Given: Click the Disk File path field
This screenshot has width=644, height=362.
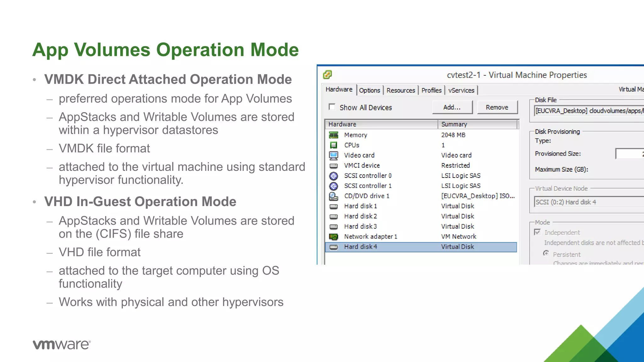Looking at the screenshot, I should point(589,111).
